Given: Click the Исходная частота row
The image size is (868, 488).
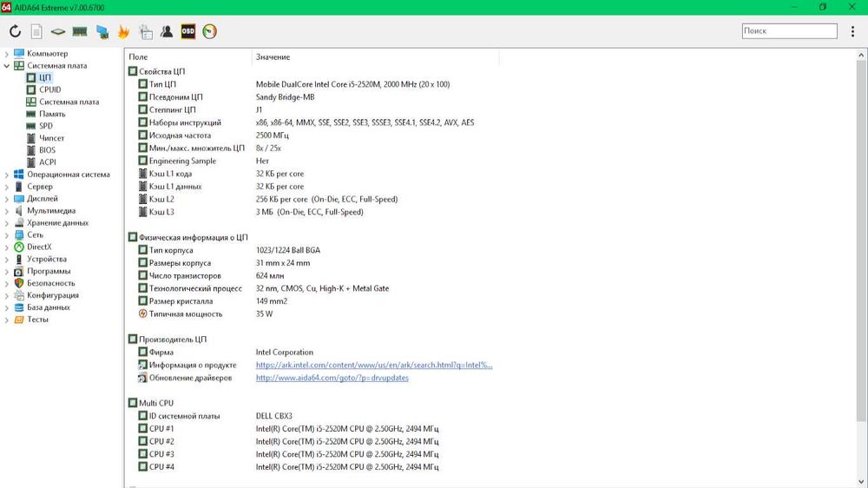Looking at the screenshot, I should coord(312,135).
